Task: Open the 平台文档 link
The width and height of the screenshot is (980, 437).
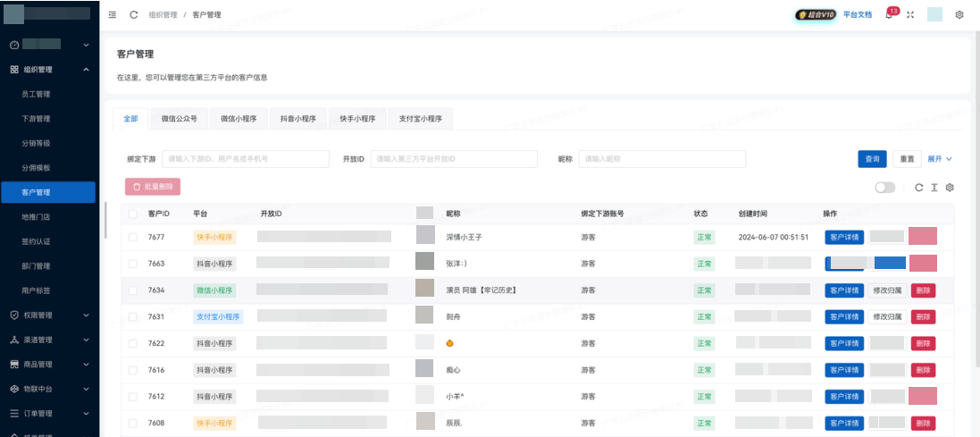Action: pos(858,14)
